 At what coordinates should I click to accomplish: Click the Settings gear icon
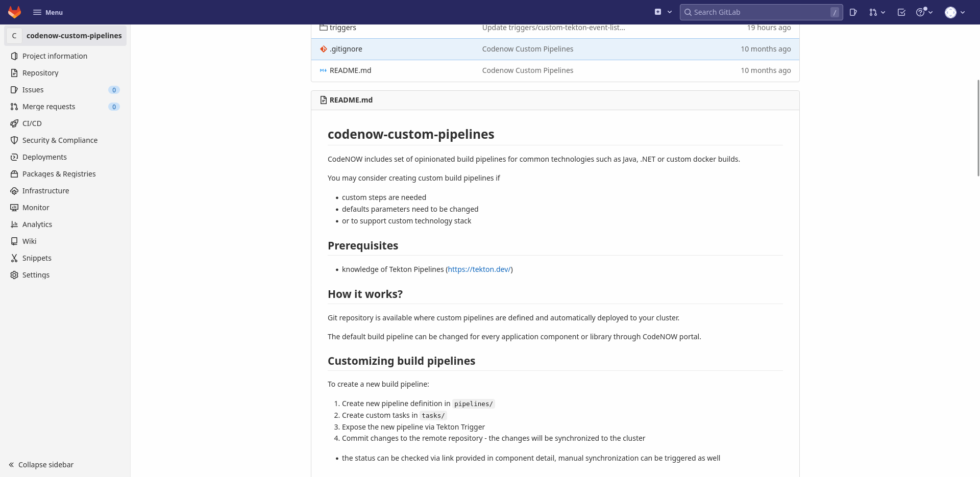[14, 275]
